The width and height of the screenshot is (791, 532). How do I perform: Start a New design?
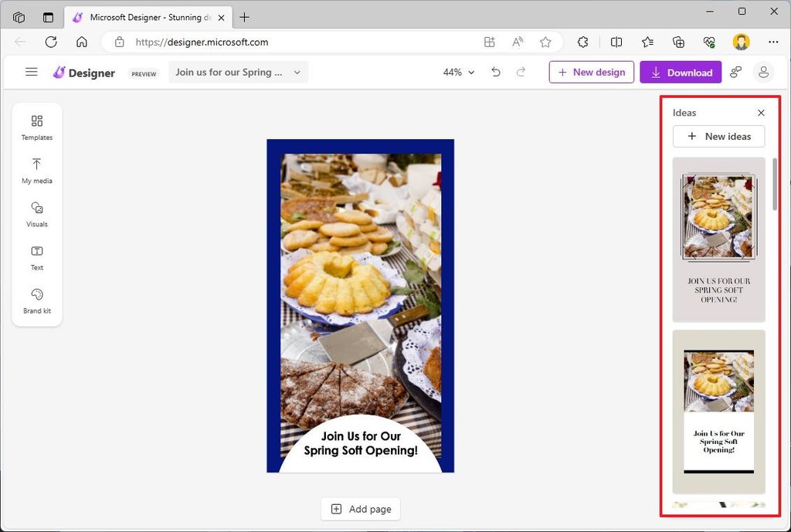(591, 72)
